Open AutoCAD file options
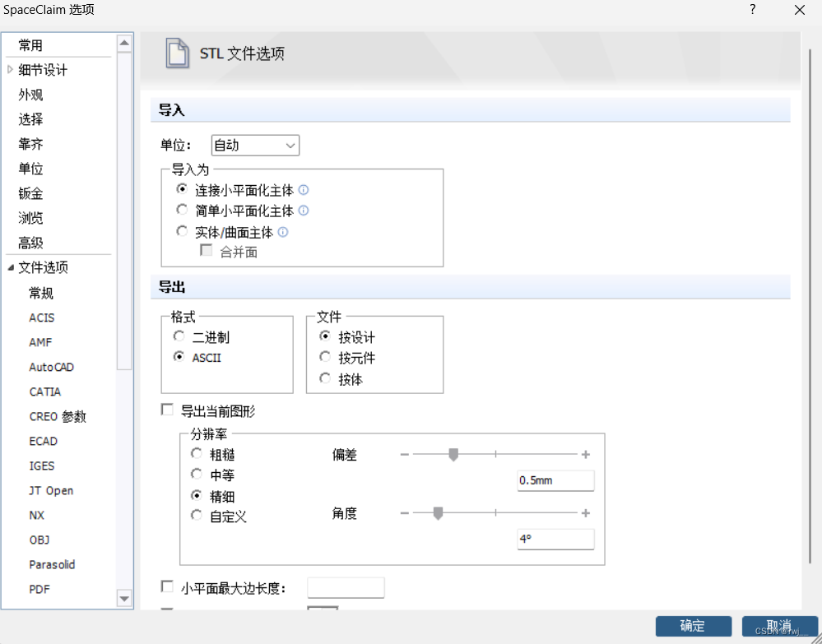822x644 pixels. coord(51,367)
